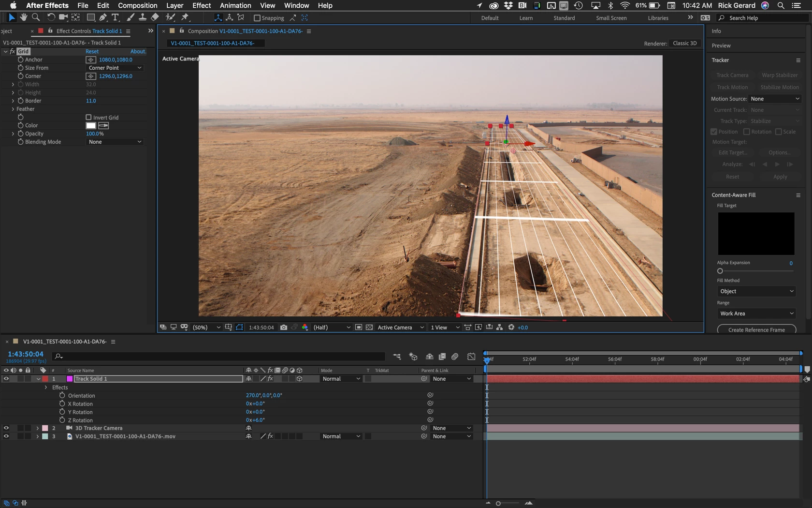This screenshot has width=812, height=508.
Task: Select the Zoom tool in toolbar
Action: [x=36, y=17]
